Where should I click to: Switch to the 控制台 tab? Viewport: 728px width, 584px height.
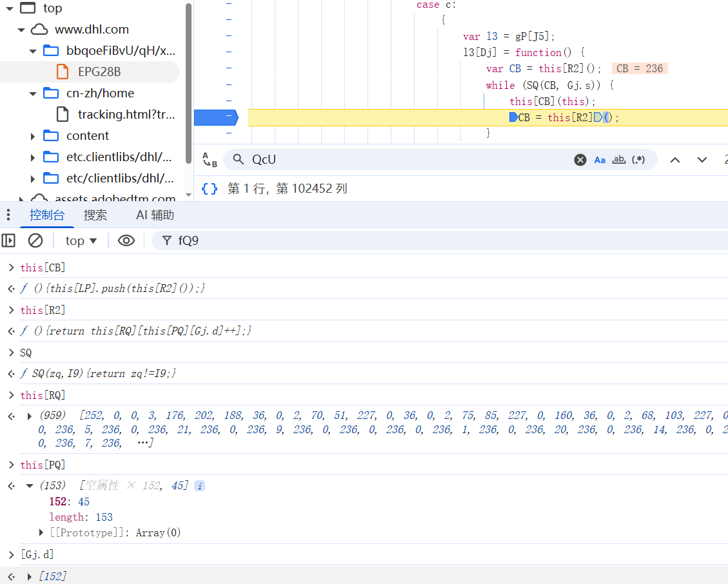47,215
